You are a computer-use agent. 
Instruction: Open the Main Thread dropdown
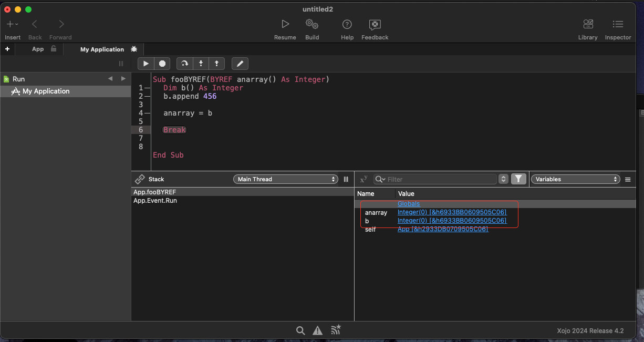click(285, 179)
